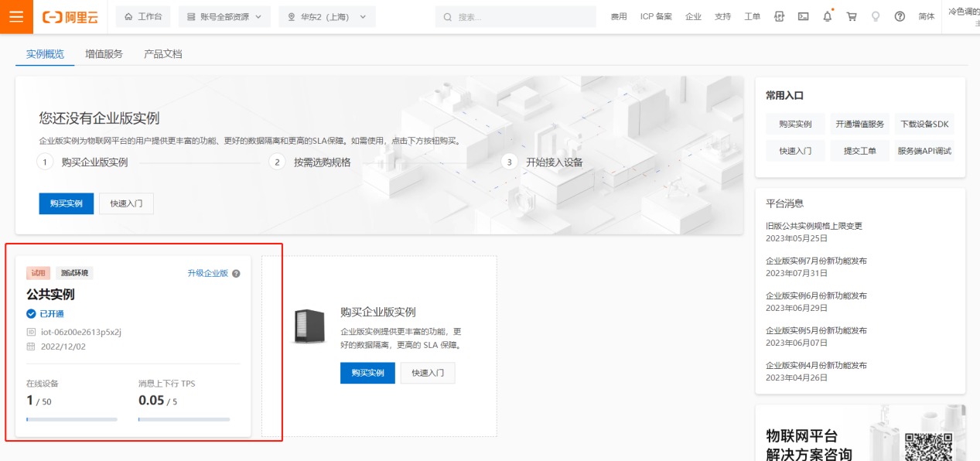Open the hamburger navigation menu
This screenshot has width=980, height=461.
tap(16, 16)
